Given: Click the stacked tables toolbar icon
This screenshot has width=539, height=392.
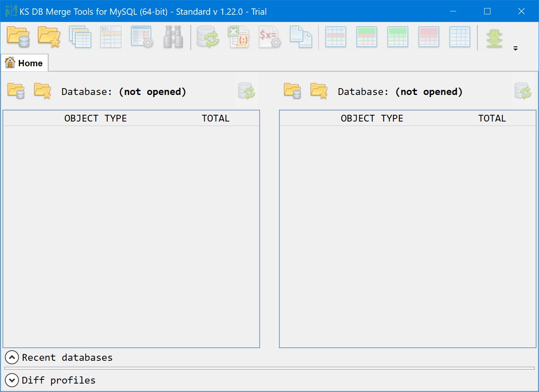Looking at the screenshot, I should pos(80,37).
